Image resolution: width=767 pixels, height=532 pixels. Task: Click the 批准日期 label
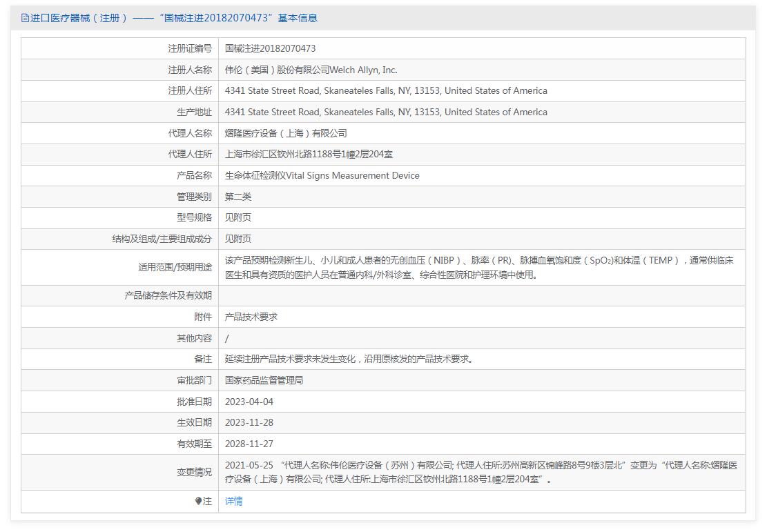point(194,402)
